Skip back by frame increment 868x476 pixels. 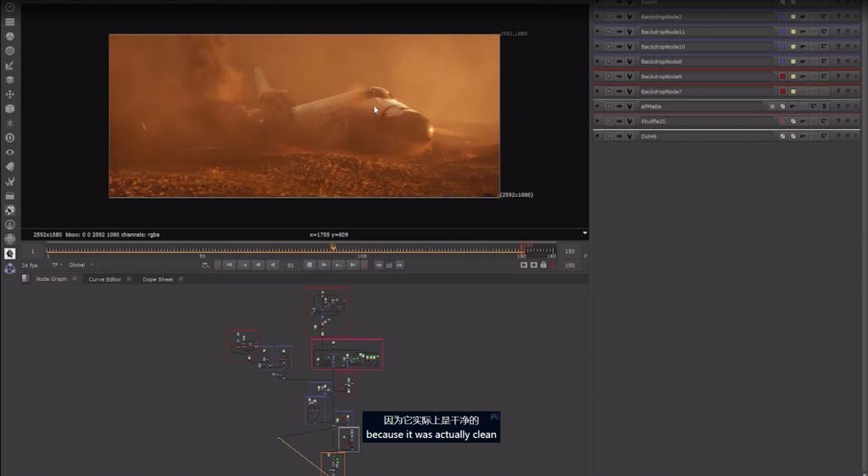[x=379, y=265]
